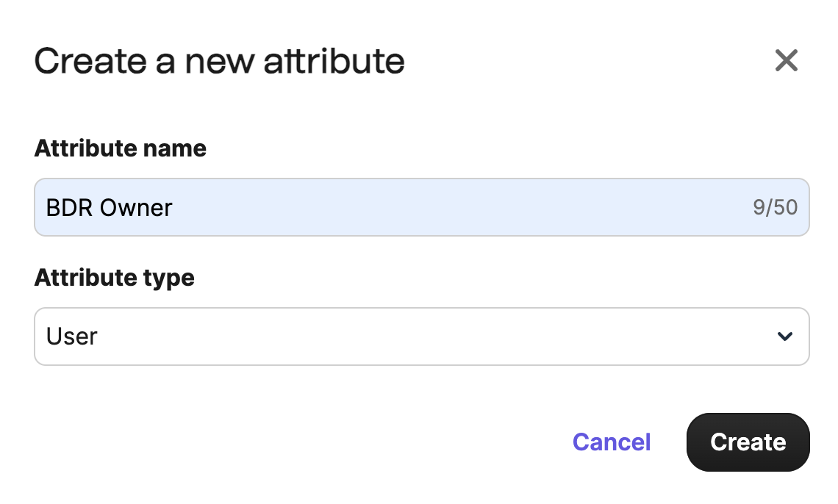Image resolution: width=838 pixels, height=504 pixels.
Task: Click the Cancel link
Action: tap(612, 442)
